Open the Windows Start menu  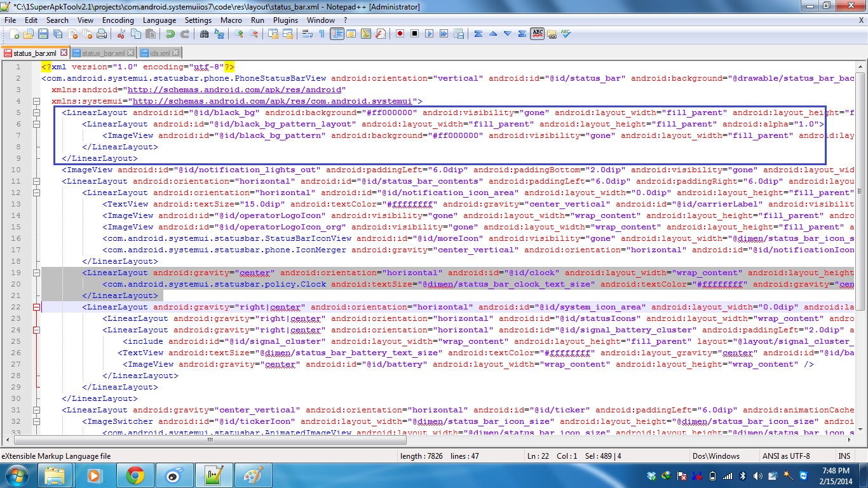[17, 475]
